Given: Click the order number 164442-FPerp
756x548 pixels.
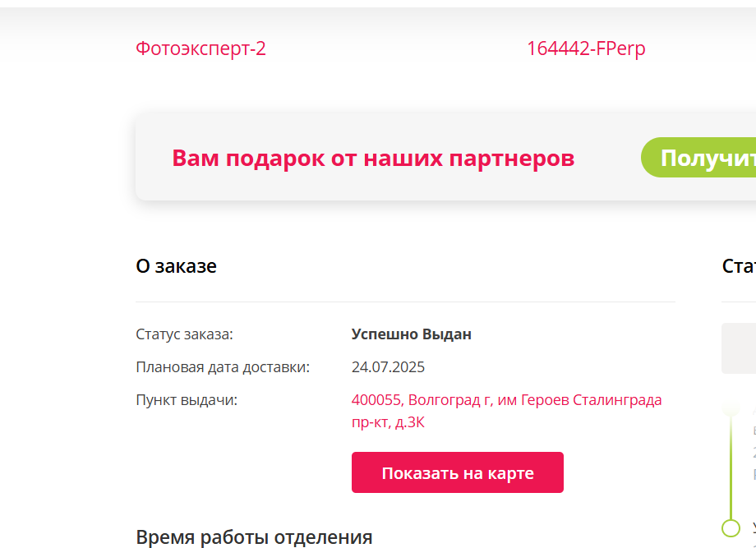Looking at the screenshot, I should [586, 48].
